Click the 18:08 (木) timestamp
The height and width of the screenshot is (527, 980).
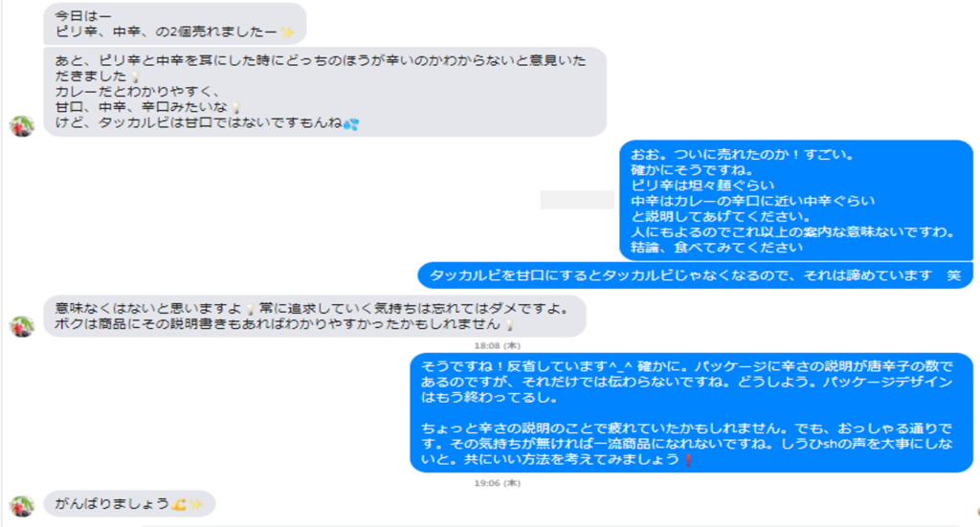point(497,345)
